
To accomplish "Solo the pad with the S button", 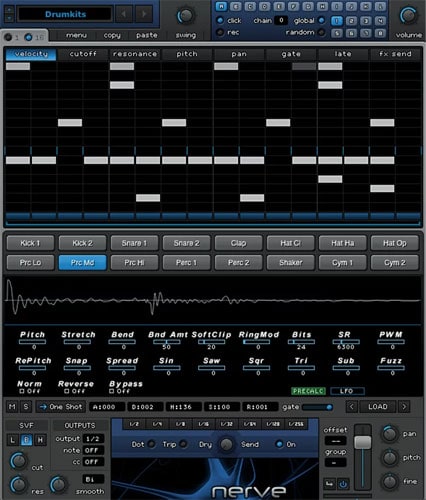I will coord(26,407).
